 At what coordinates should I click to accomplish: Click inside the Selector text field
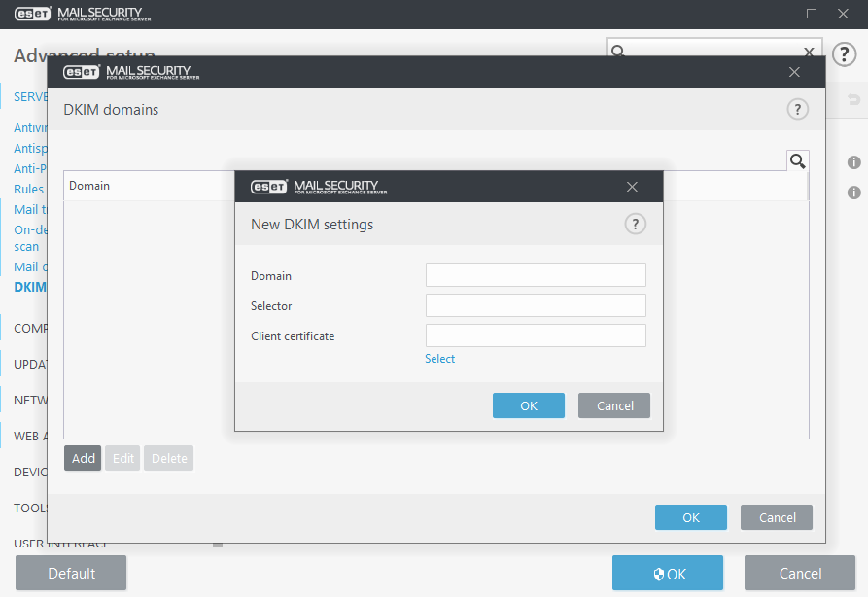tap(535, 305)
